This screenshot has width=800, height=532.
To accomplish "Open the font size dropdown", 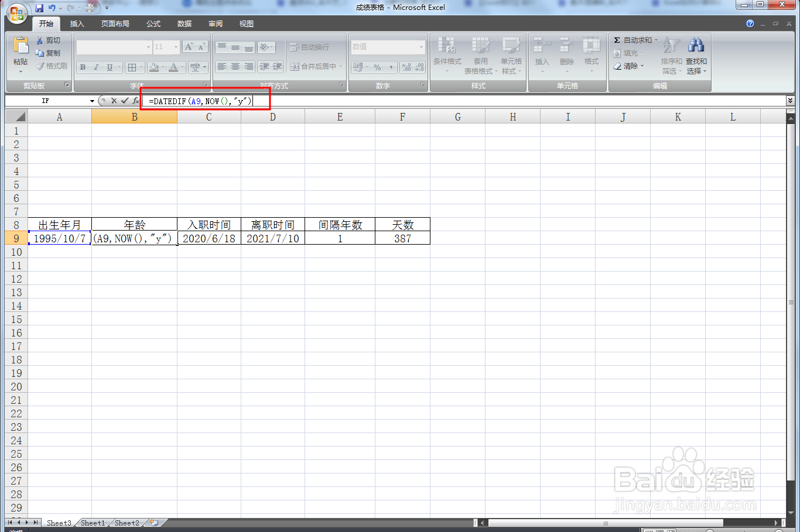I will (175, 47).
